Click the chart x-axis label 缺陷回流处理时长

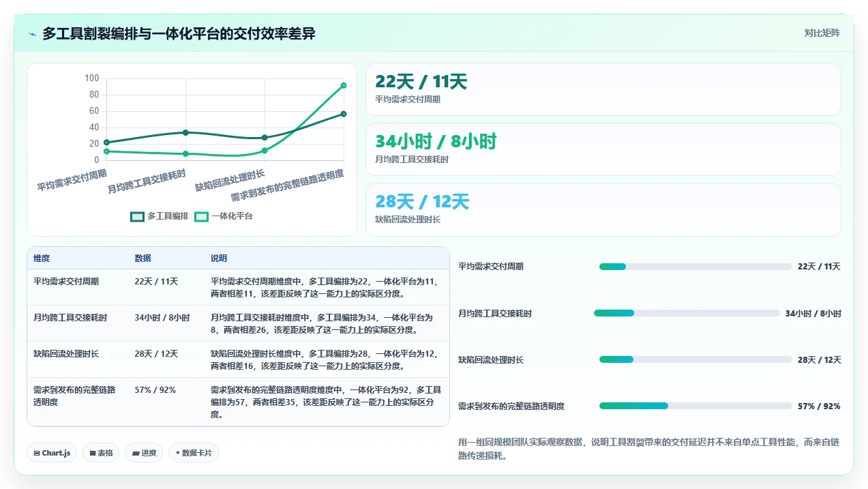tap(230, 181)
